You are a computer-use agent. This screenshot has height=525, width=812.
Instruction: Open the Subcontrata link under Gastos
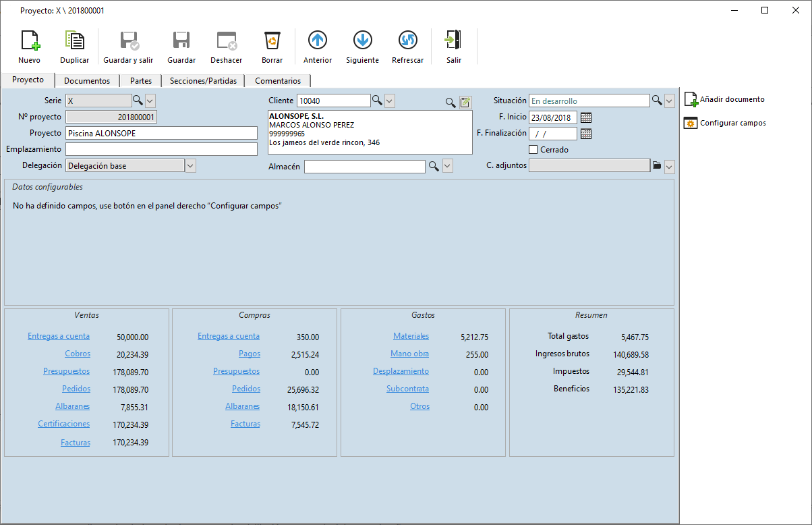(407, 389)
